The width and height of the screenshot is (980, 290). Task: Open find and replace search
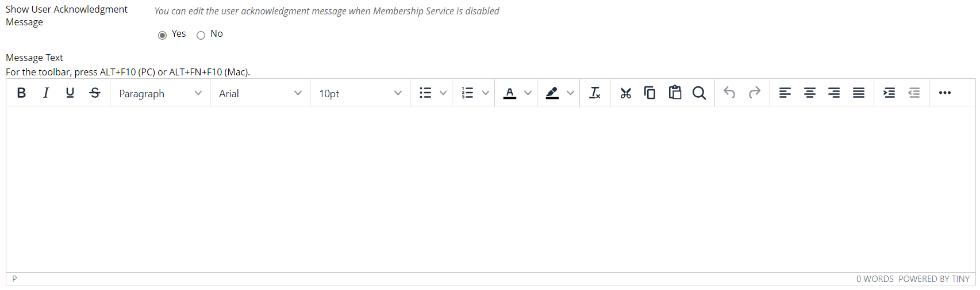pos(699,93)
